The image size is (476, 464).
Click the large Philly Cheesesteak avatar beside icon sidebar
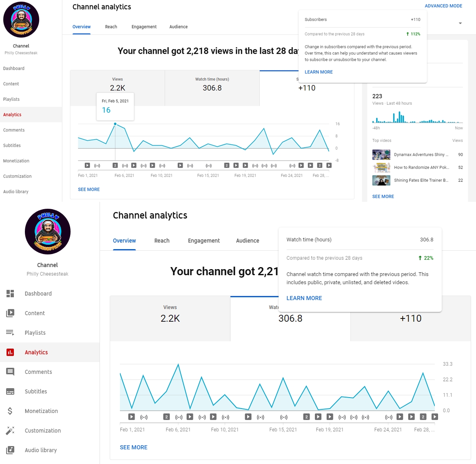(48, 232)
